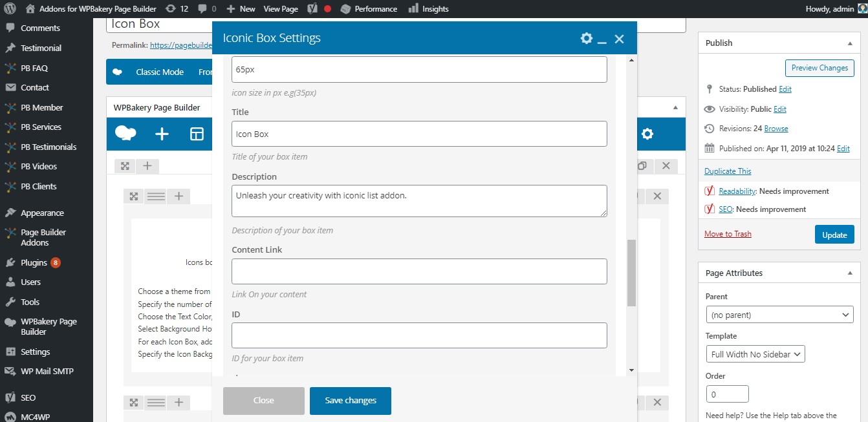Click the Duplicate This link
Image resolution: width=868 pixels, height=422 pixels.
coord(728,171)
